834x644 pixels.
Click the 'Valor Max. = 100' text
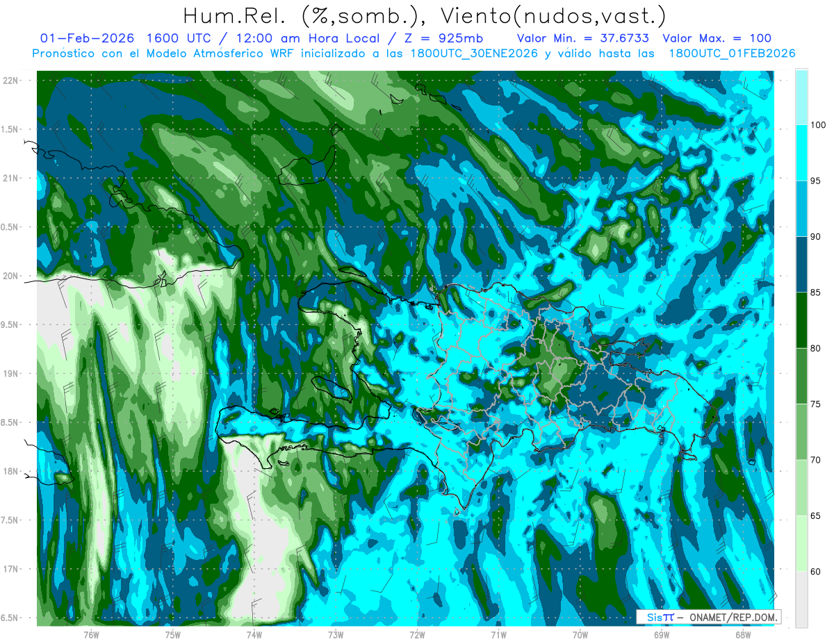coord(717,38)
